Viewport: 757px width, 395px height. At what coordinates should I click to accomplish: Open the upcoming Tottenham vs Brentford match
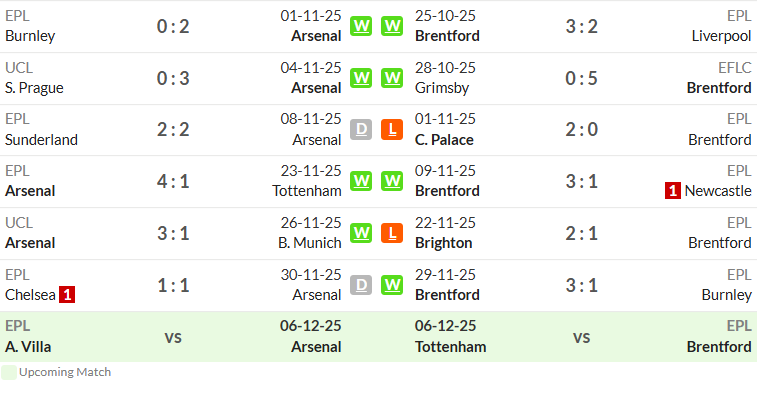click(x=581, y=337)
